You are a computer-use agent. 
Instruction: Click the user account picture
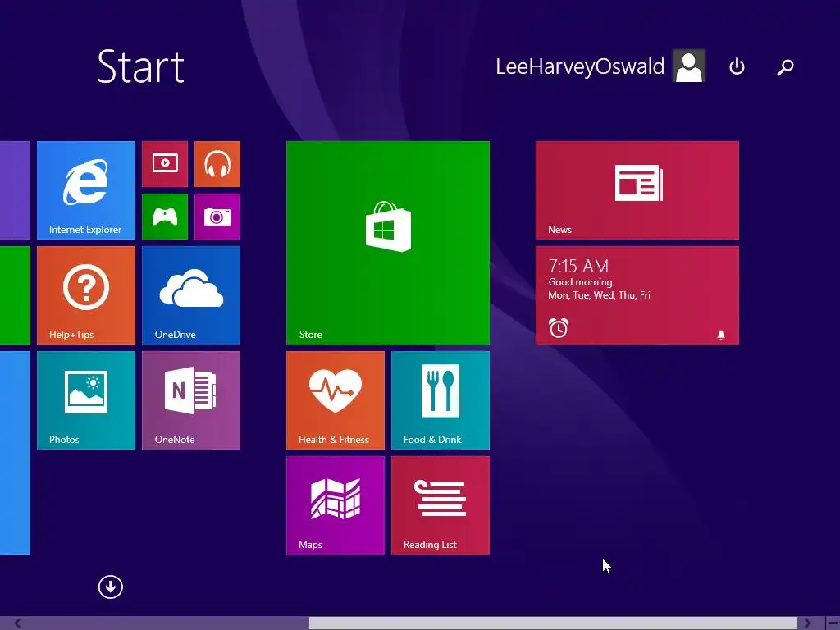[689, 66]
